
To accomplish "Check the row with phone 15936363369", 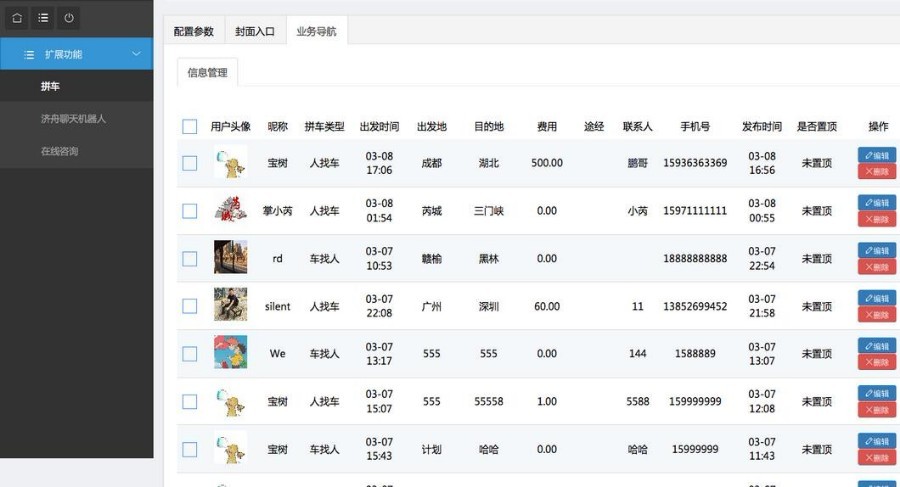I will pyautogui.click(x=189, y=163).
